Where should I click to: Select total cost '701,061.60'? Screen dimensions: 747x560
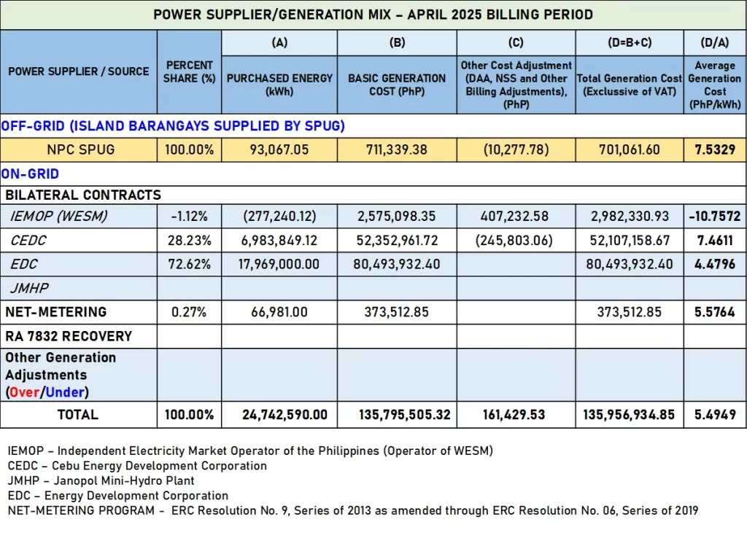[x=630, y=150]
